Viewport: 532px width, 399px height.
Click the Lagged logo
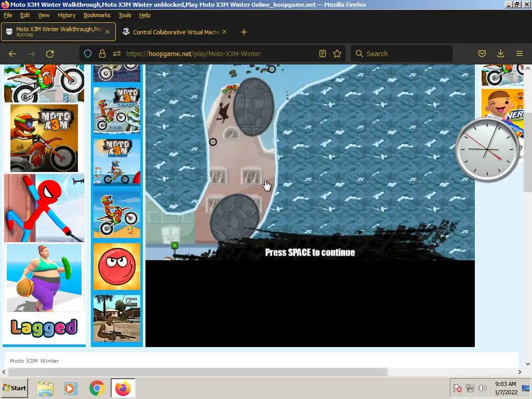44,328
